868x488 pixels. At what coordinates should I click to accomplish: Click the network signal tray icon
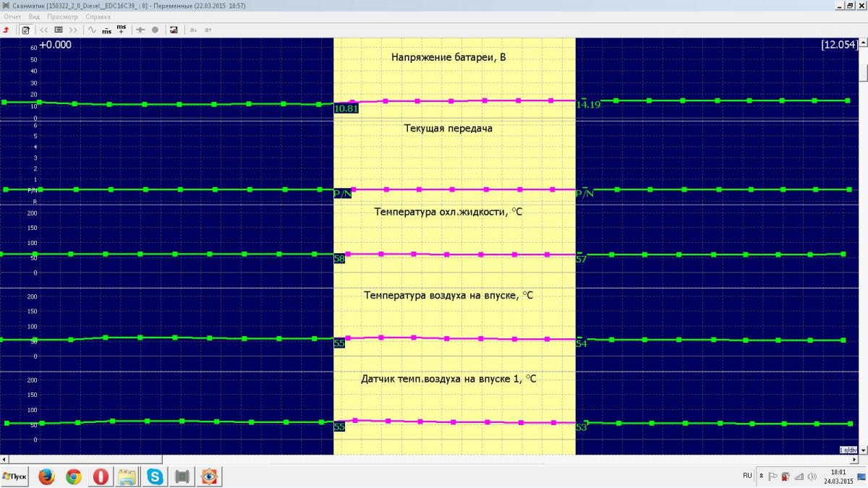[799, 476]
